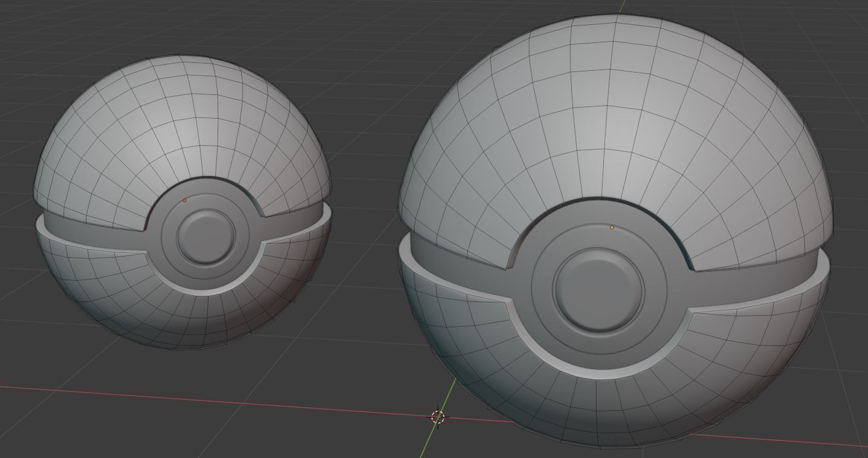Select the small Pokeball's orange origin point
This screenshot has height=458, width=868.
click(185, 200)
